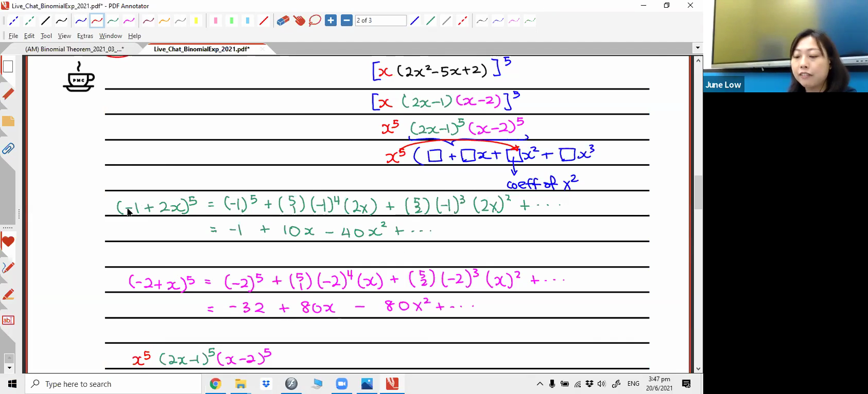The width and height of the screenshot is (868, 394).
Task: Open the File menu
Action: click(13, 36)
